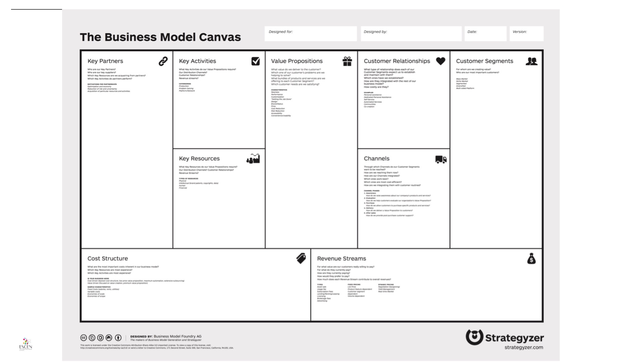
Task: Click the Revenue Streams money bag icon
Action: (531, 258)
